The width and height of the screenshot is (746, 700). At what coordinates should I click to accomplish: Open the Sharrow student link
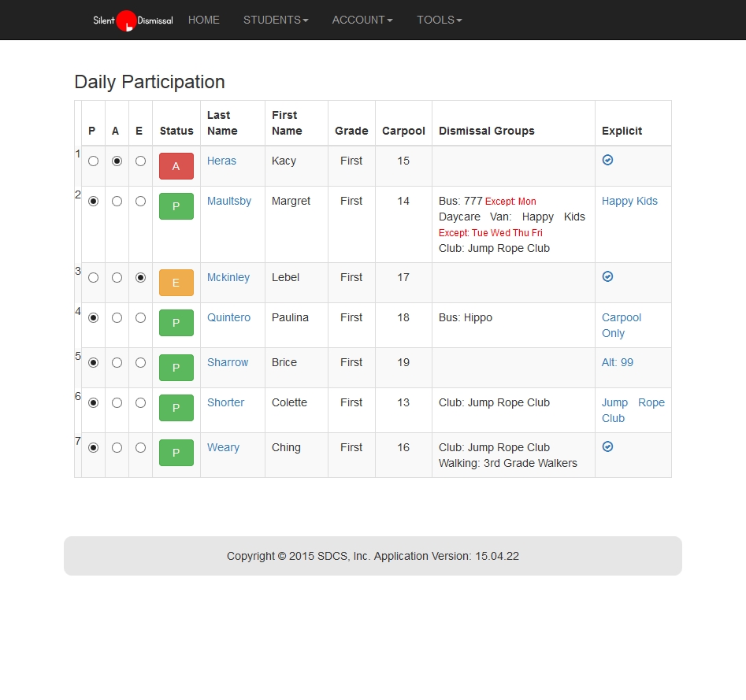[228, 362]
